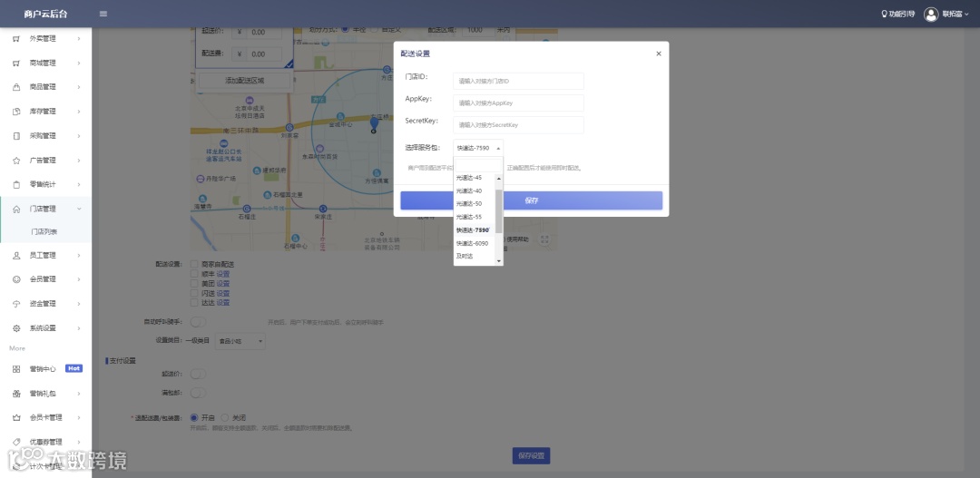Click the 营销中心 grid icon

click(x=16, y=368)
